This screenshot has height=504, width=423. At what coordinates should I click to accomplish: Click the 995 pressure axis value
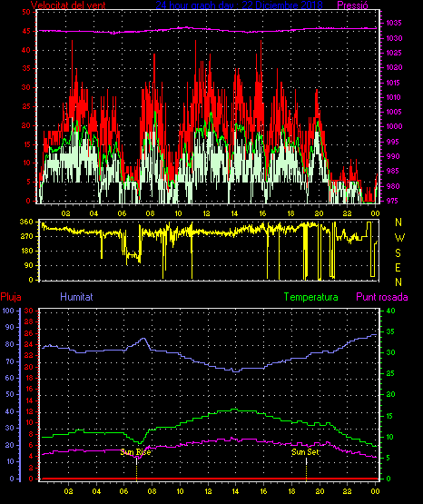[x=393, y=142]
